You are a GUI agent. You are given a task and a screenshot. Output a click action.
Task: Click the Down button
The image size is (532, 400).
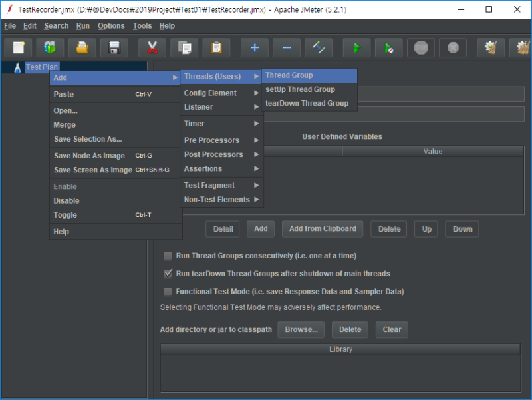(x=462, y=229)
